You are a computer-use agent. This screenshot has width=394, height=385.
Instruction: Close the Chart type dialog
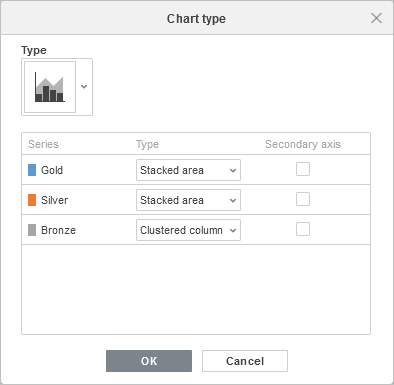tap(376, 18)
